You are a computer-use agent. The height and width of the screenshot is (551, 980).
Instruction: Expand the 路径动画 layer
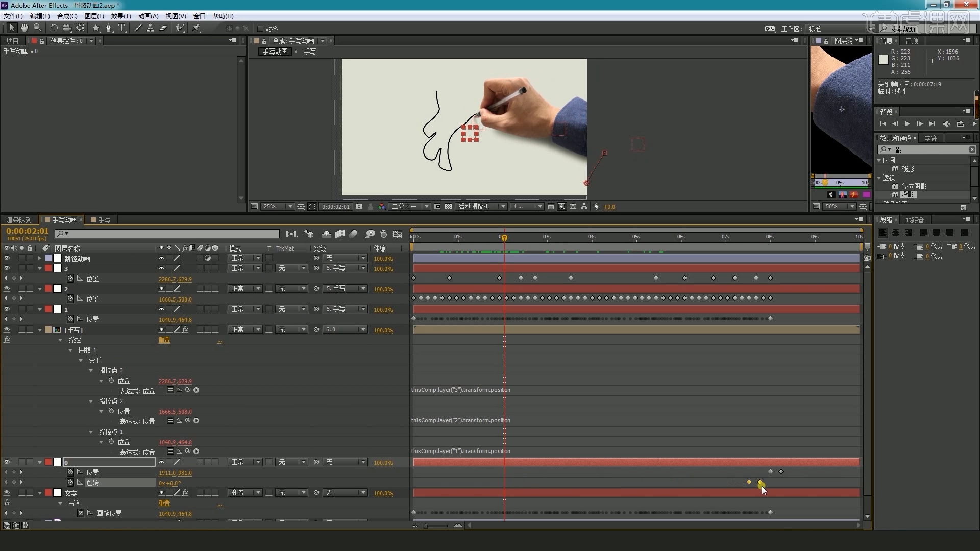[x=40, y=259]
